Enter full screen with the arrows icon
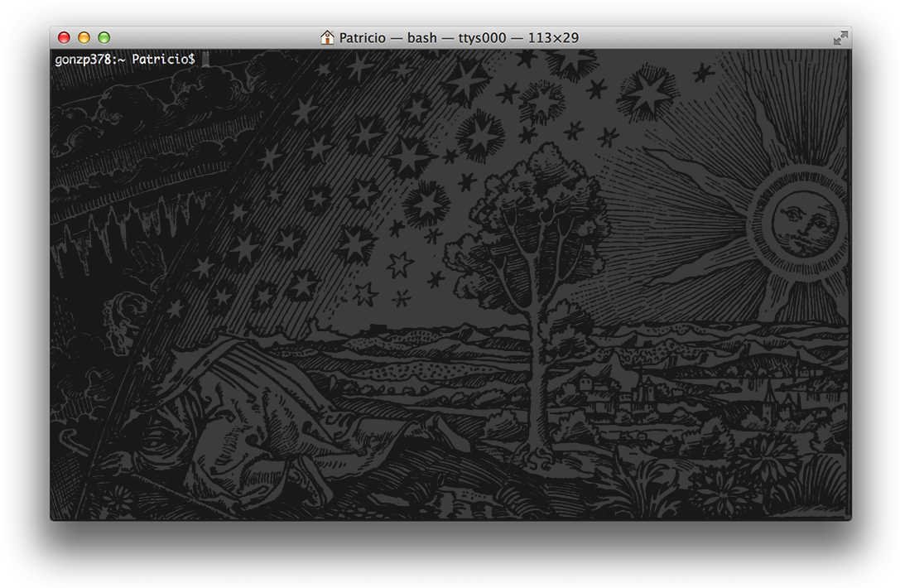Screen dimensions: 900x588 840,38
